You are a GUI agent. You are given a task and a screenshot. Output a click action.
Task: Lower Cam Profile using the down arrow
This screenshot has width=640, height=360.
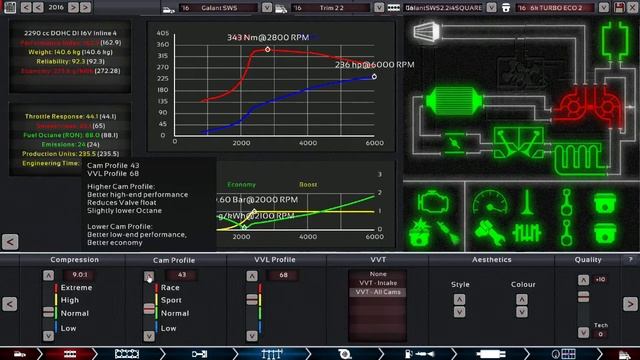(149, 336)
